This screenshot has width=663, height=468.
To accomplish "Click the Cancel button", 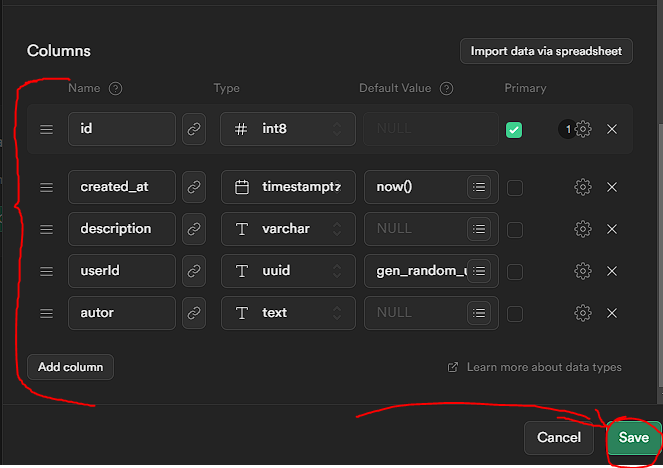I will click(559, 438).
